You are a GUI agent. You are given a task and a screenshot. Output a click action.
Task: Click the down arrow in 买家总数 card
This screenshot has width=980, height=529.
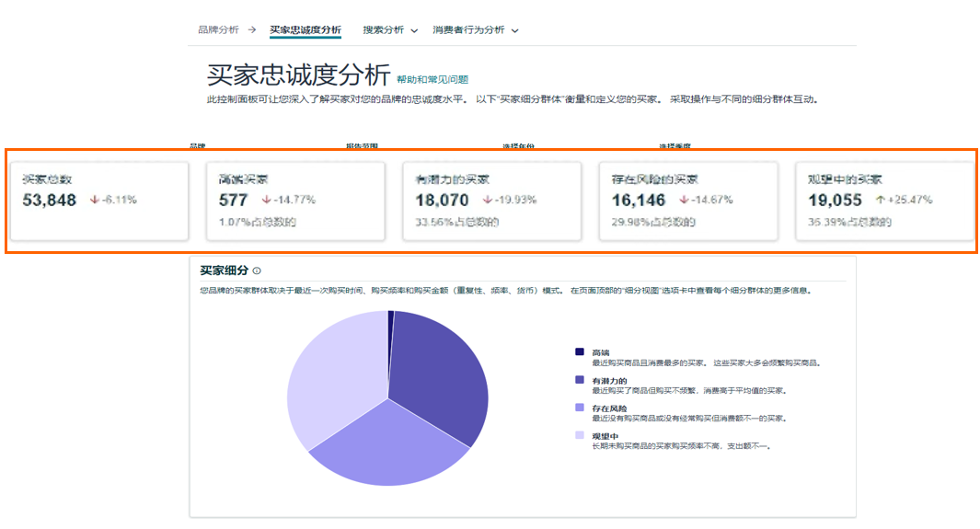point(94,200)
